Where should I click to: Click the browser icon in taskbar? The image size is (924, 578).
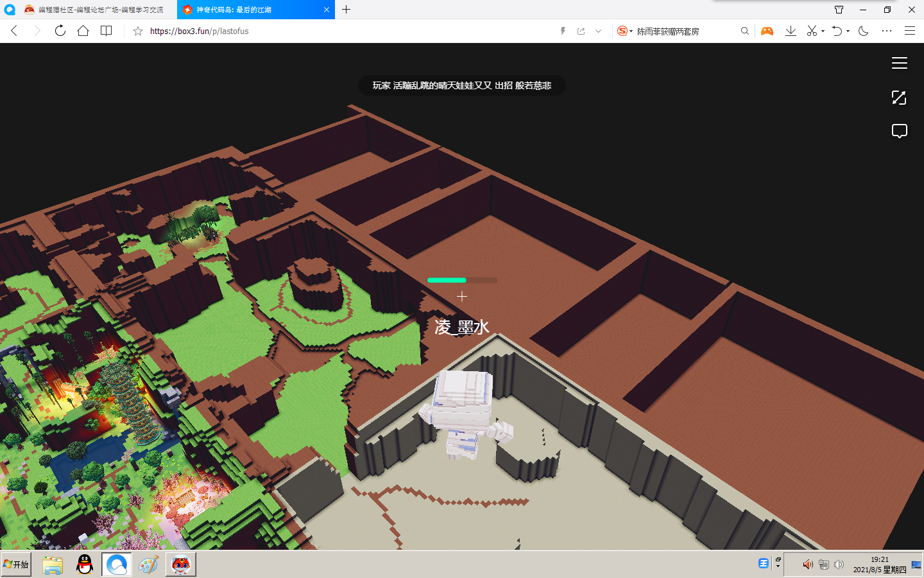pos(117,565)
